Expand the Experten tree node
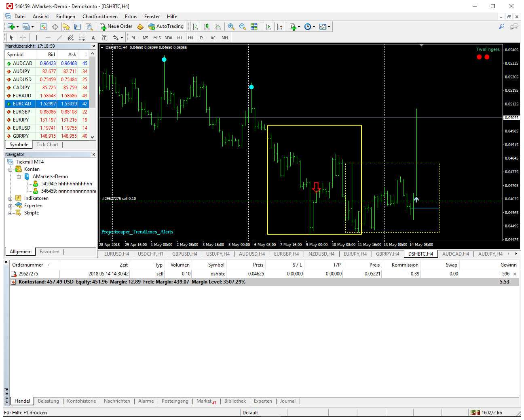This screenshot has height=420, width=524. click(11, 206)
